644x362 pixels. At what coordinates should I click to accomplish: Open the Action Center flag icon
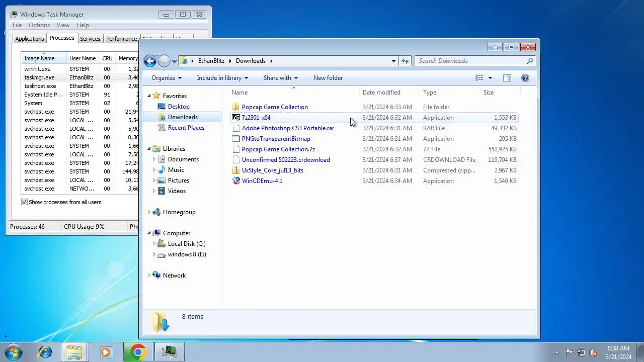tap(569, 353)
